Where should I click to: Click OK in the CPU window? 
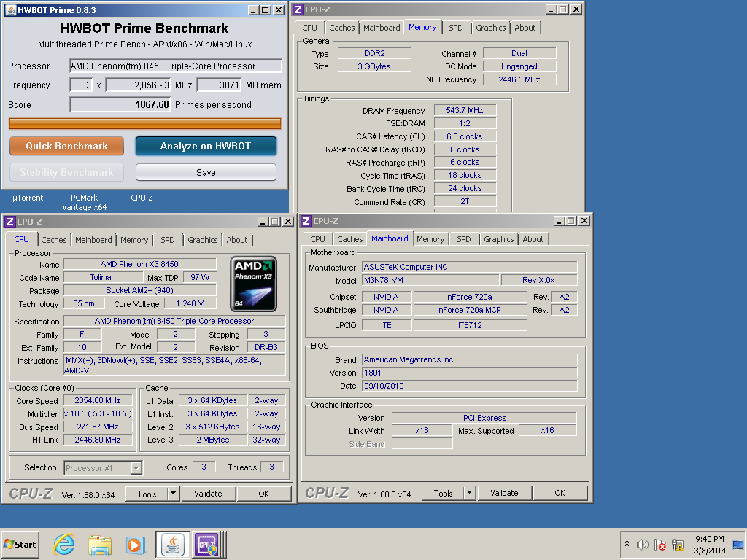[264, 494]
